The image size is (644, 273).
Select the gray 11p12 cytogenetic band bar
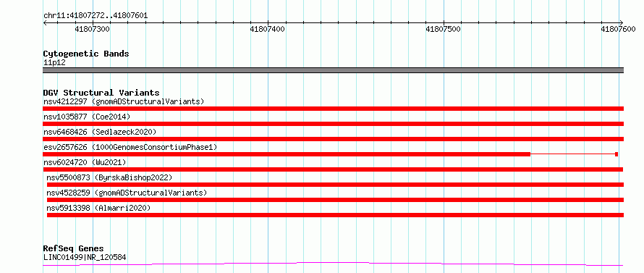pyautogui.click(x=333, y=70)
